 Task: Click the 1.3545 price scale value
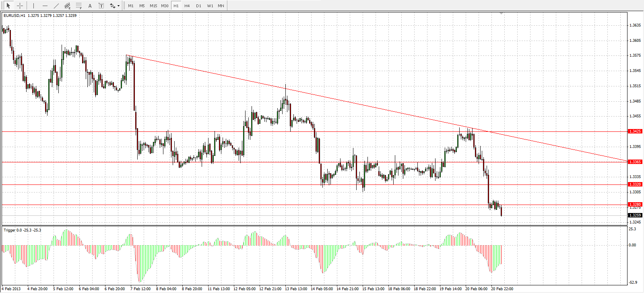click(635, 71)
